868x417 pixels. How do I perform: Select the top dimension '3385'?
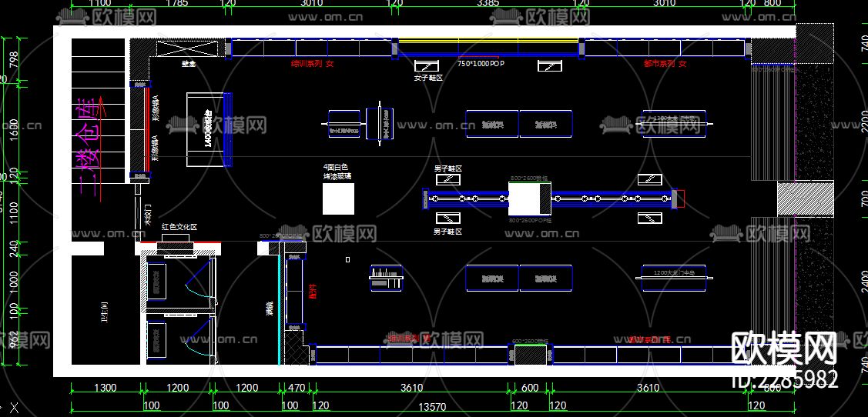488,3
